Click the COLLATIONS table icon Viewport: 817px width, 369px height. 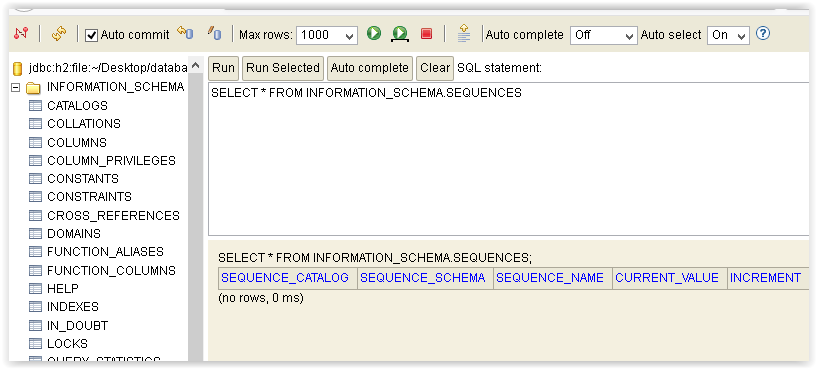point(35,124)
